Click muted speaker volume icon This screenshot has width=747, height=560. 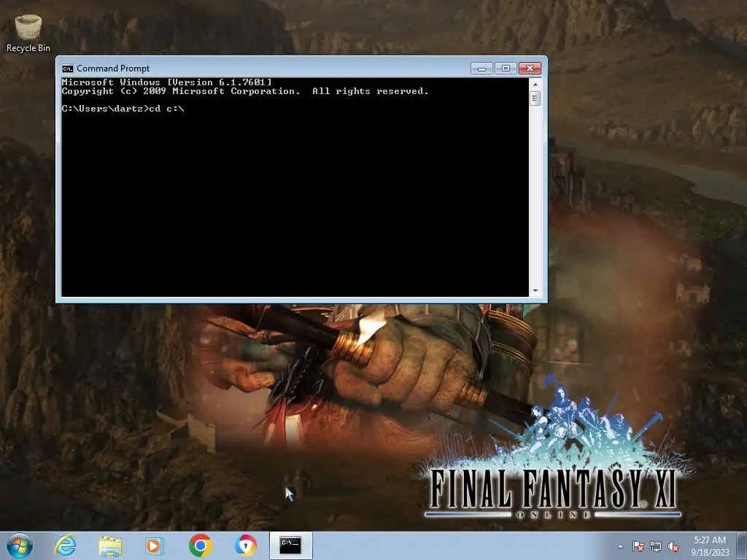point(673,547)
